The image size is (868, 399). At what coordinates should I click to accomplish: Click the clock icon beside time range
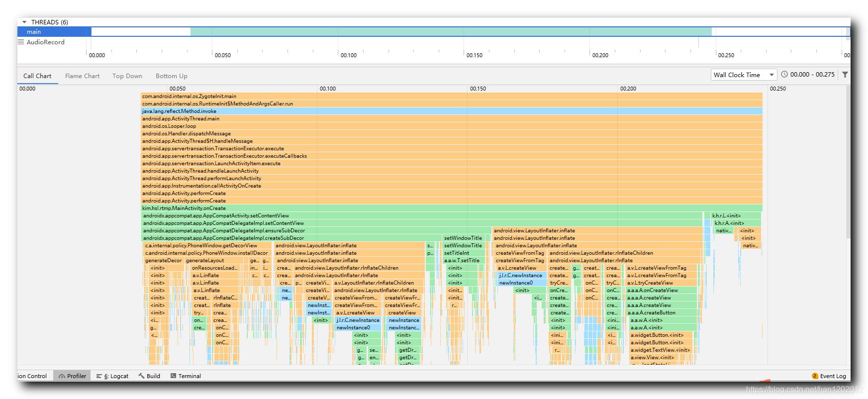tap(784, 75)
